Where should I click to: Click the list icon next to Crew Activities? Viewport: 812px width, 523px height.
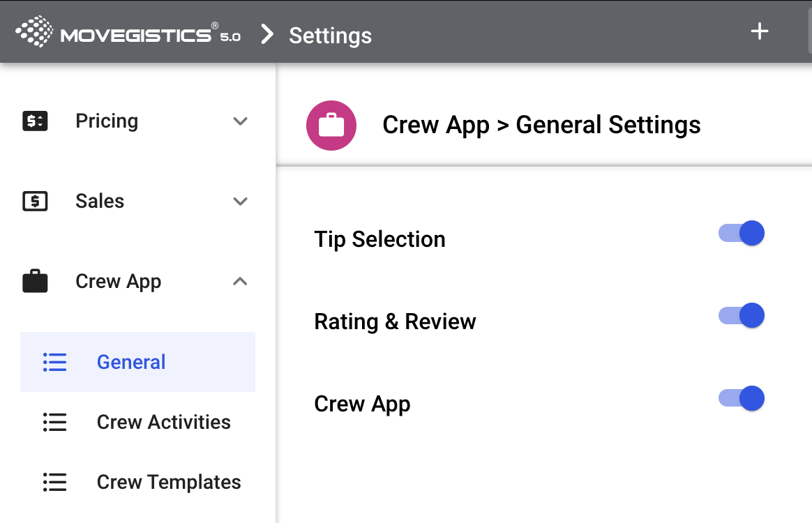tap(54, 422)
